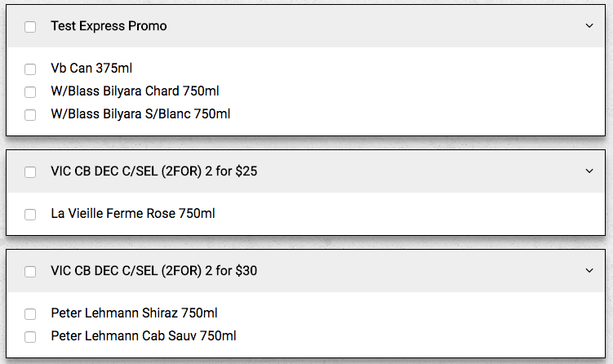Select Peter Lehmann Shiraz 750ml checkbox

coord(30,313)
